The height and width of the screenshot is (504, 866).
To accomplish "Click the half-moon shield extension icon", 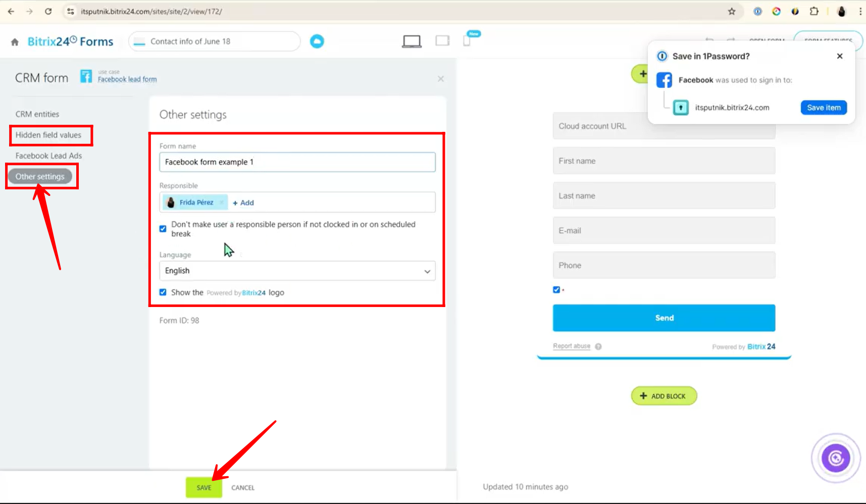I will 795,11.
